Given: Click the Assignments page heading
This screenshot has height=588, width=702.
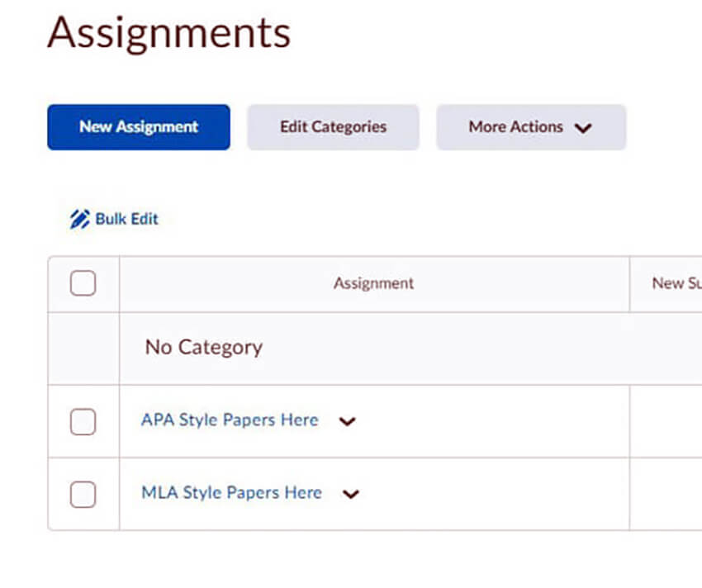Looking at the screenshot, I should point(169,33).
